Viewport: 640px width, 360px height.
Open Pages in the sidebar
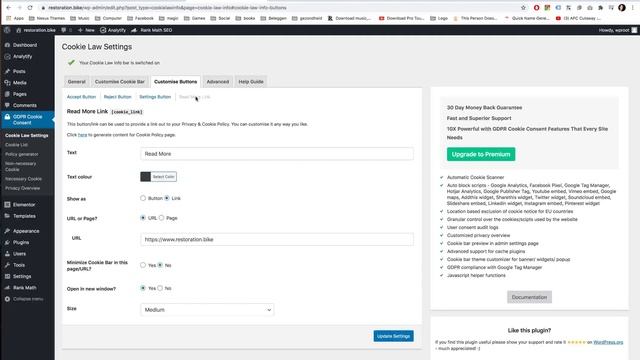20,94
